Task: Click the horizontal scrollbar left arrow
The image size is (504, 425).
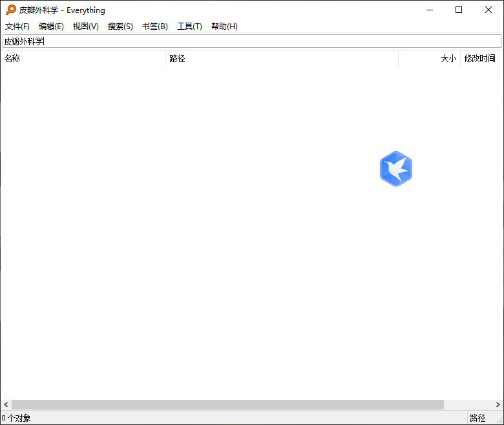Action: [x=6, y=405]
